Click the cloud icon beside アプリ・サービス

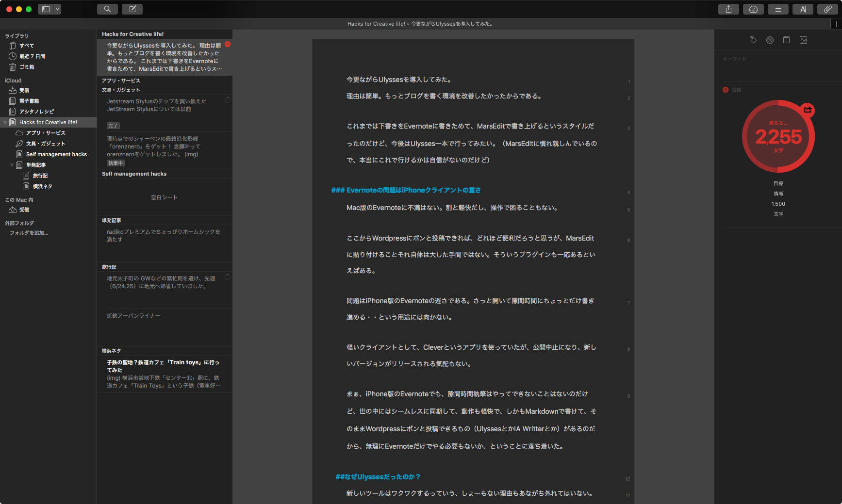[x=19, y=133]
